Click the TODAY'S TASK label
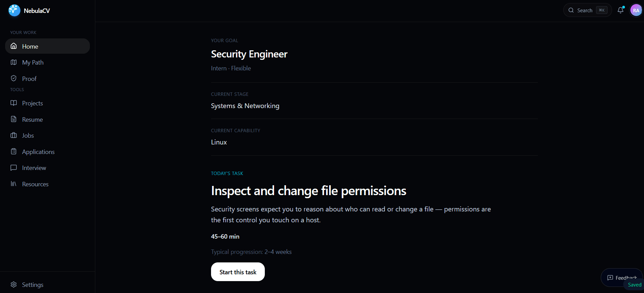This screenshot has width=644, height=293. click(x=227, y=173)
